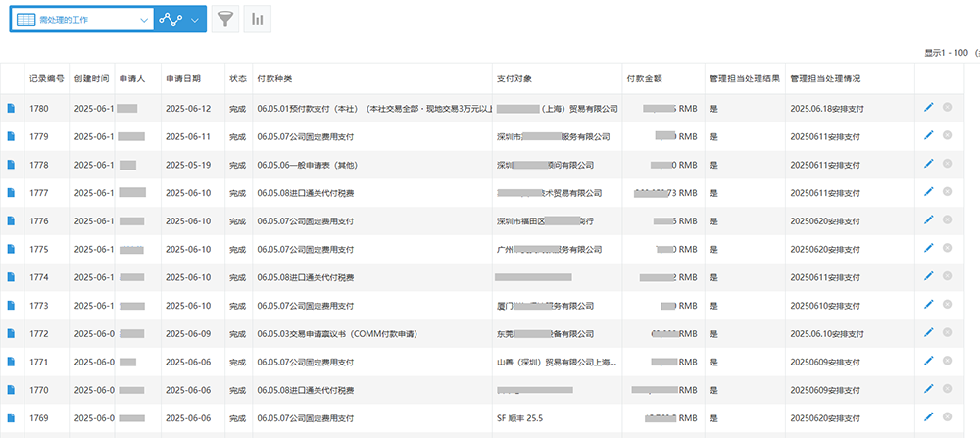This screenshot has width=980, height=438.
Task: Click the 付款金额 column header
Action: click(x=644, y=78)
